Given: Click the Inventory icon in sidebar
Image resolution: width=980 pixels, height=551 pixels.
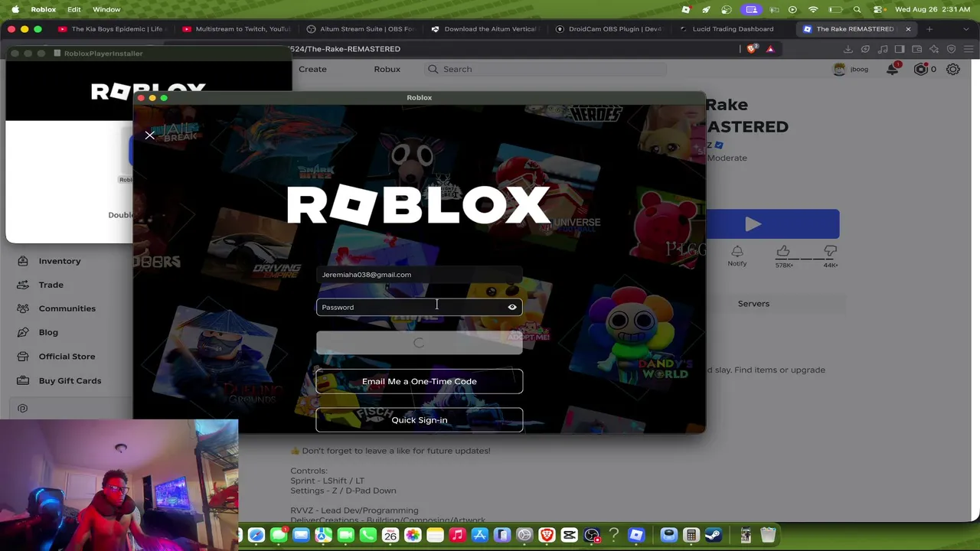Looking at the screenshot, I should point(23,261).
